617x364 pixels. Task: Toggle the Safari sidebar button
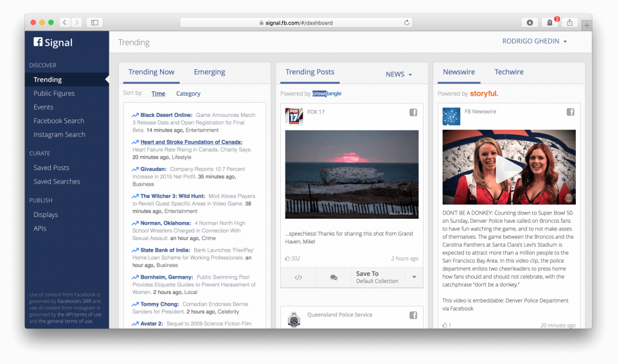94,22
